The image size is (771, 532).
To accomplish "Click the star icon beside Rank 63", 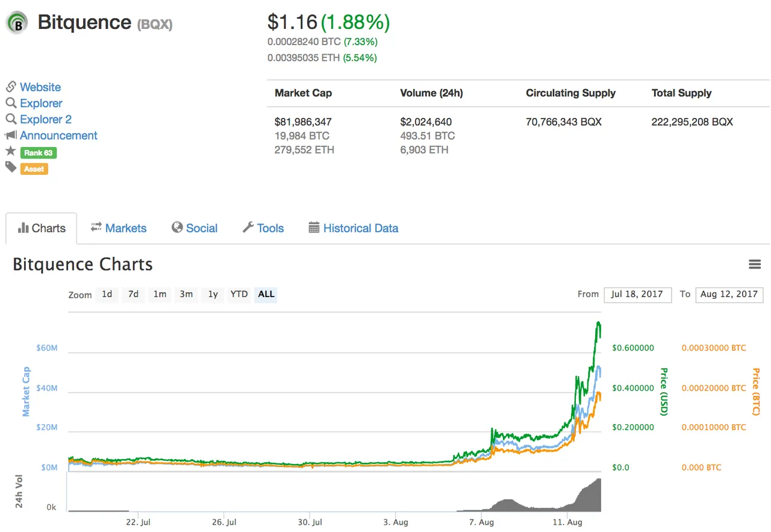I will pyautogui.click(x=10, y=151).
